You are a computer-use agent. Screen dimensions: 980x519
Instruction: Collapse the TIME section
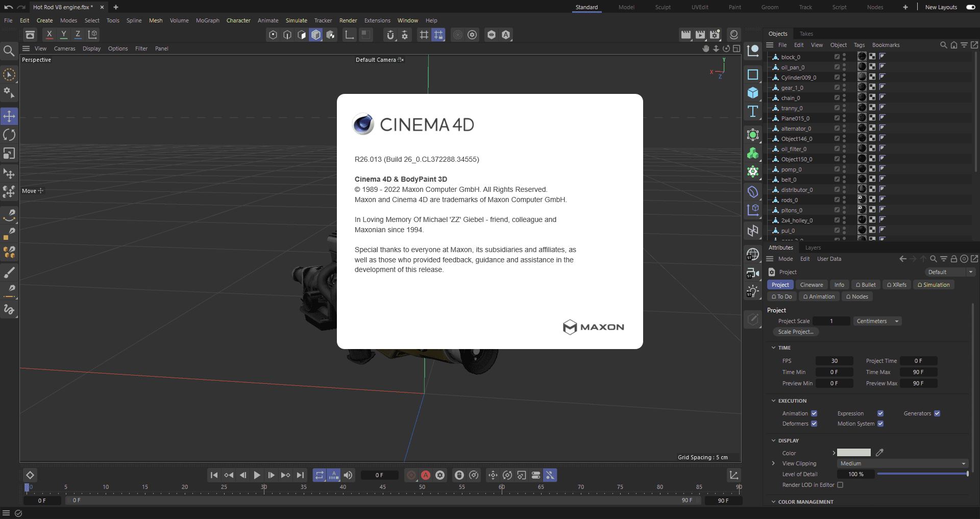[773, 348]
